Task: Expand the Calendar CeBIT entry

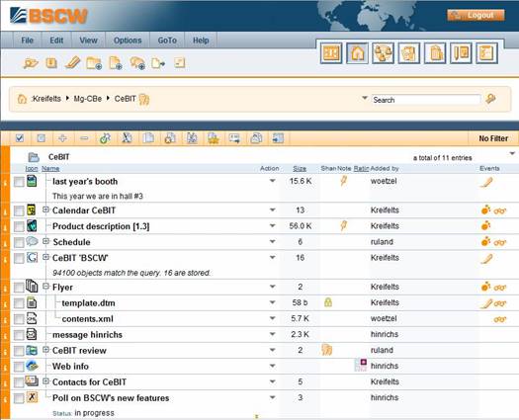Action: [46, 210]
